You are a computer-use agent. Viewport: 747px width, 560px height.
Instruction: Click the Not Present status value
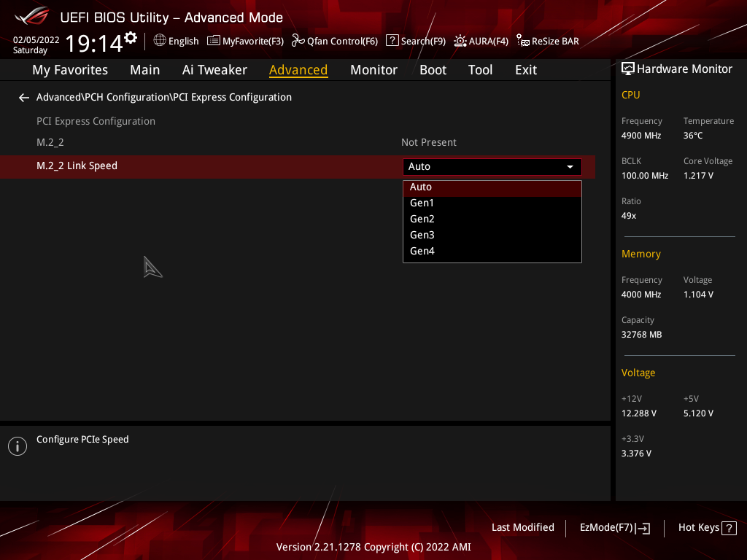[x=429, y=142]
